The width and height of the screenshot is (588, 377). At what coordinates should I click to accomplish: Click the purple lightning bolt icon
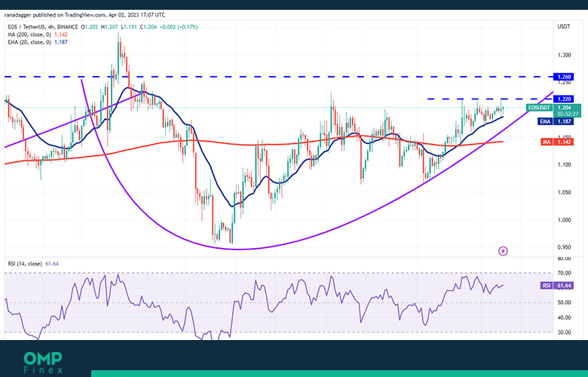pyautogui.click(x=504, y=251)
